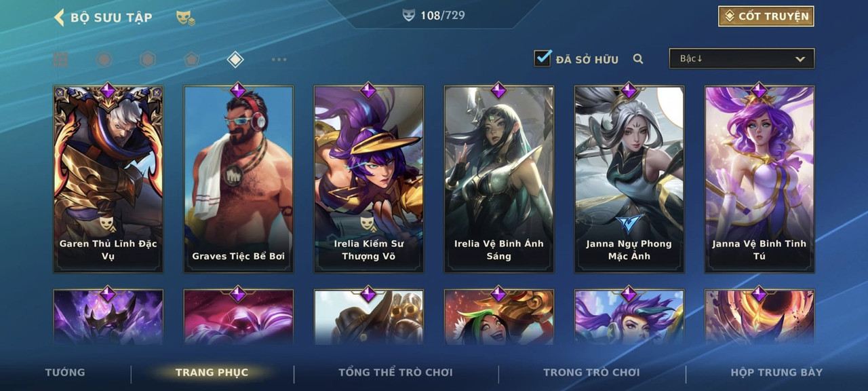Select the diamond tier filter icon
The height and width of the screenshot is (391, 868).
[x=235, y=60]
